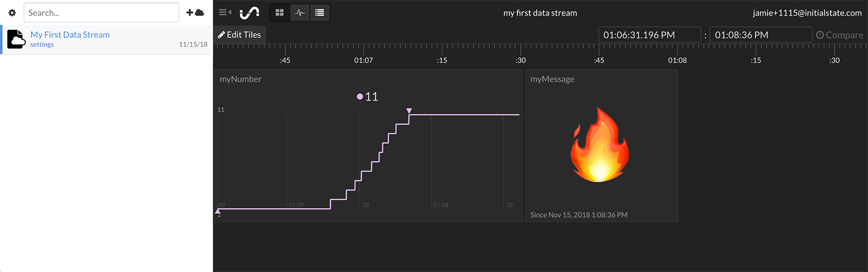Click the Initial State wave logo

pos(250,12)
